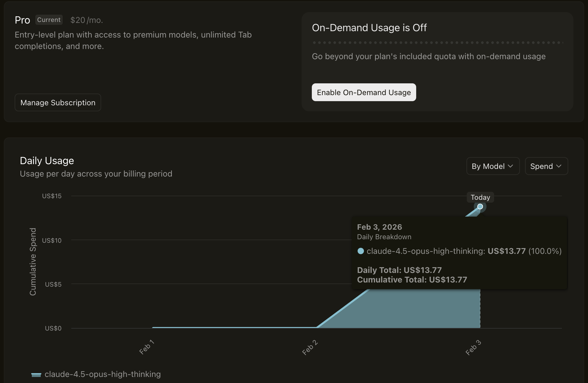Image resolution: width=588 pixels, height=383 pixels.
Task: Select the Feb 1 axis label
Action: coord(147,347)
